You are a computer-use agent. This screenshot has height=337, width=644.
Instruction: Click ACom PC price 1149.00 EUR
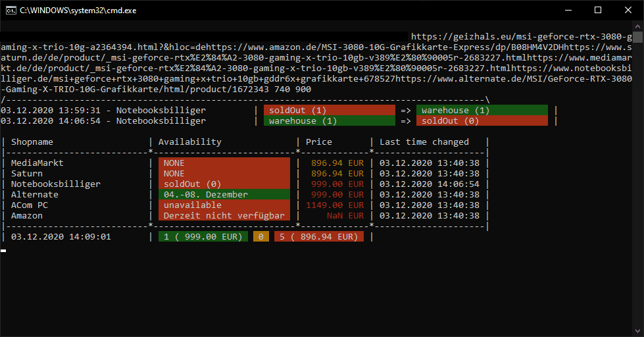click(335, 205)
